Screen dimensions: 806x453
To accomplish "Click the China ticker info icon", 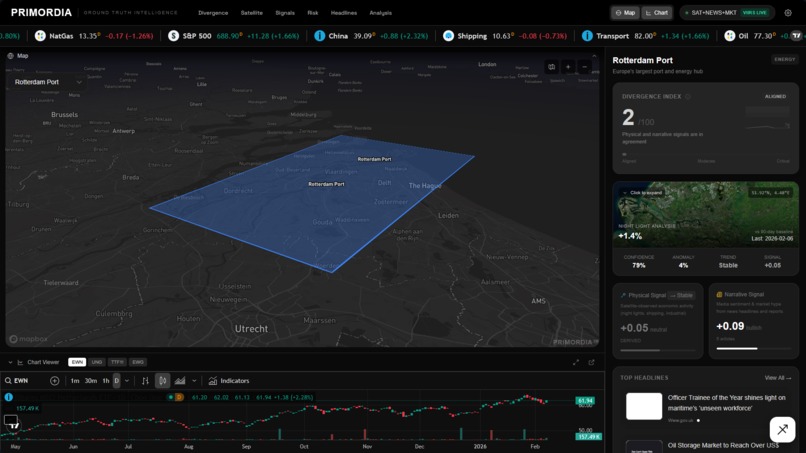I will (319, 36).
